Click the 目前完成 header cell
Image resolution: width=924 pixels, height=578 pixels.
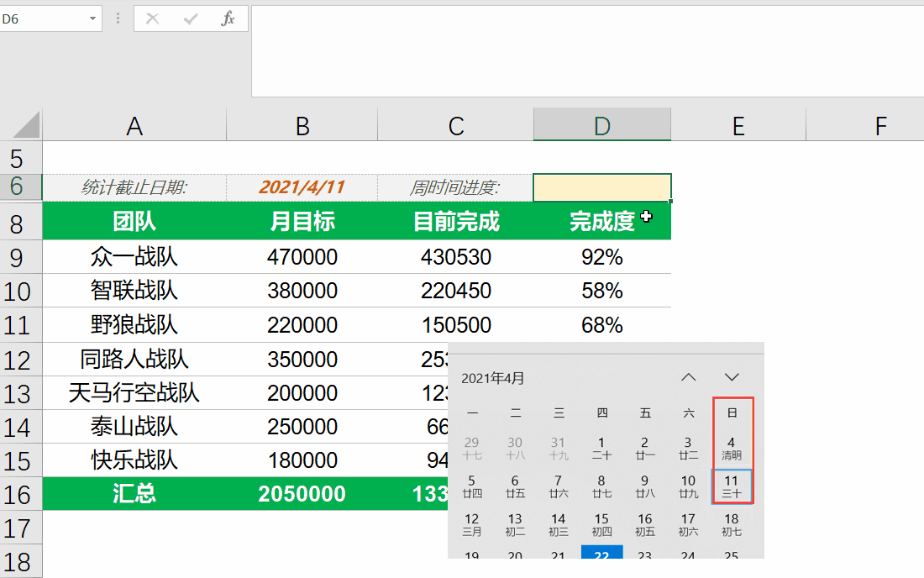tap(455, 221)
